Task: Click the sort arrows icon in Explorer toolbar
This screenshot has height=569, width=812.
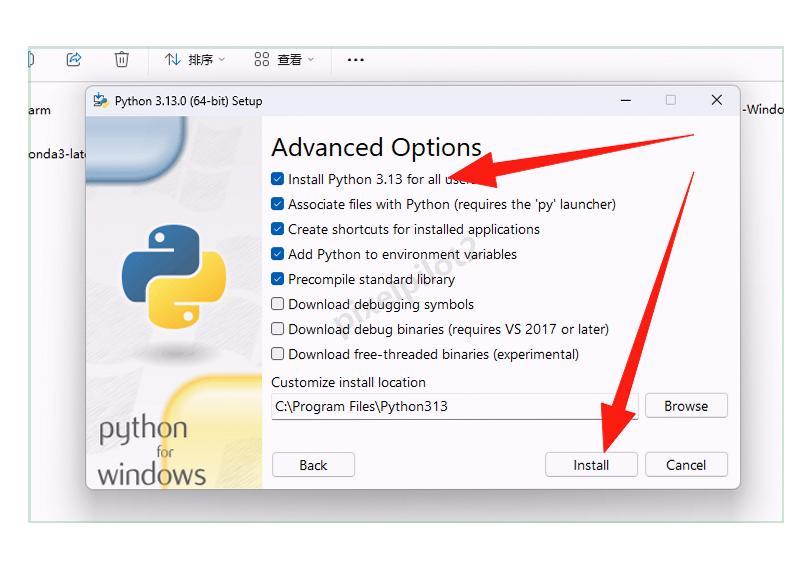Action: coord(172,60)
